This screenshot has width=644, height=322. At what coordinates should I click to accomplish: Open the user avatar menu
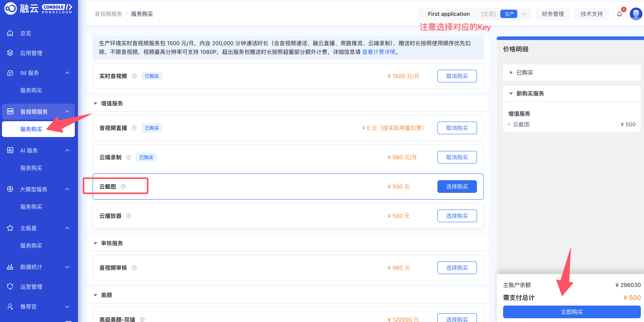636,14
